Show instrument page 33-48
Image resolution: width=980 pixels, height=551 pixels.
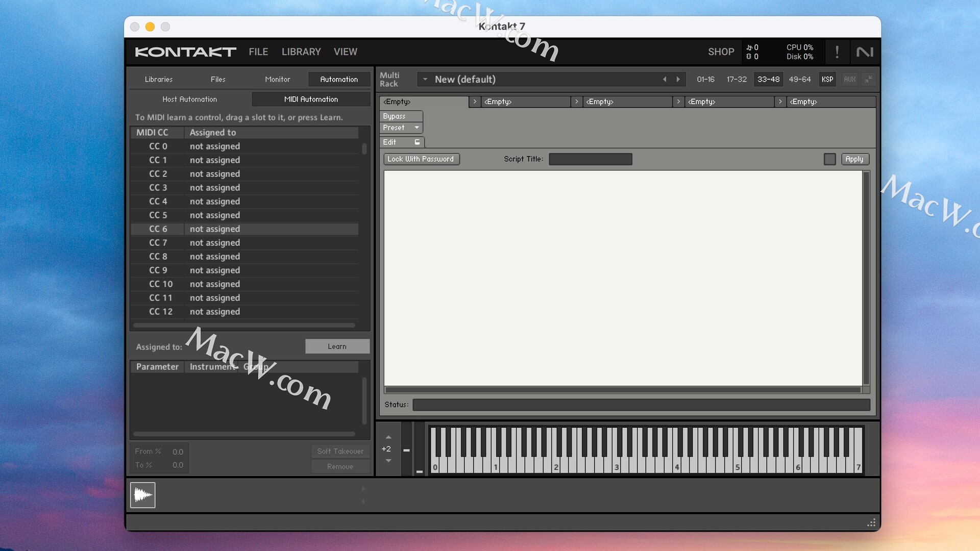(x=768, y=79)
